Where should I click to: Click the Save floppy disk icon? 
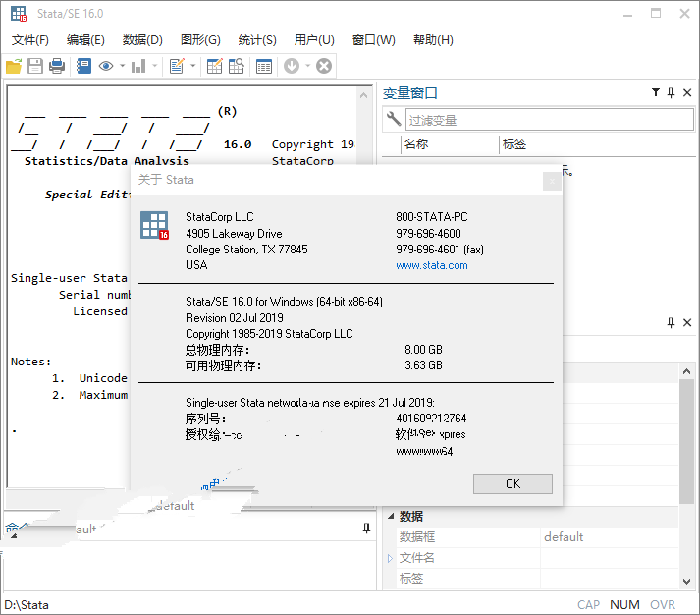point(35,67)
